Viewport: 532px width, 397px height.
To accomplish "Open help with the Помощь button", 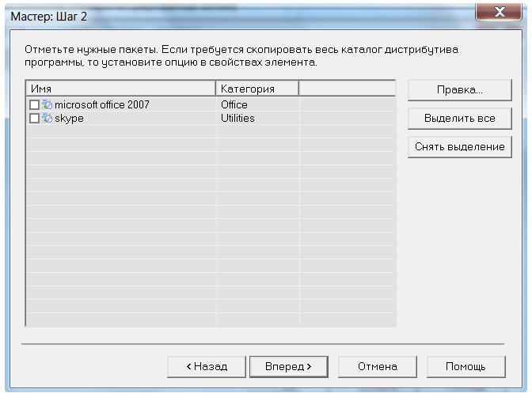I will [465, 366].
